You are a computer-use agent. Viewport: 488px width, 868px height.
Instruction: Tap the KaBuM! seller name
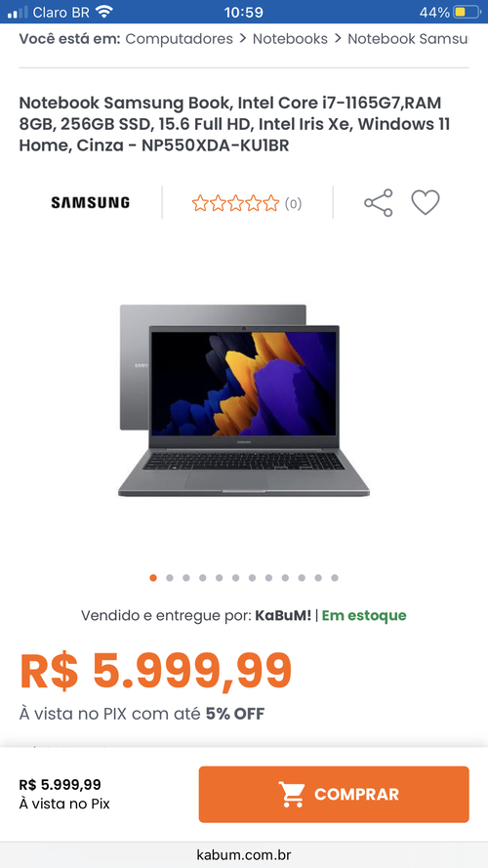point(283,615)
